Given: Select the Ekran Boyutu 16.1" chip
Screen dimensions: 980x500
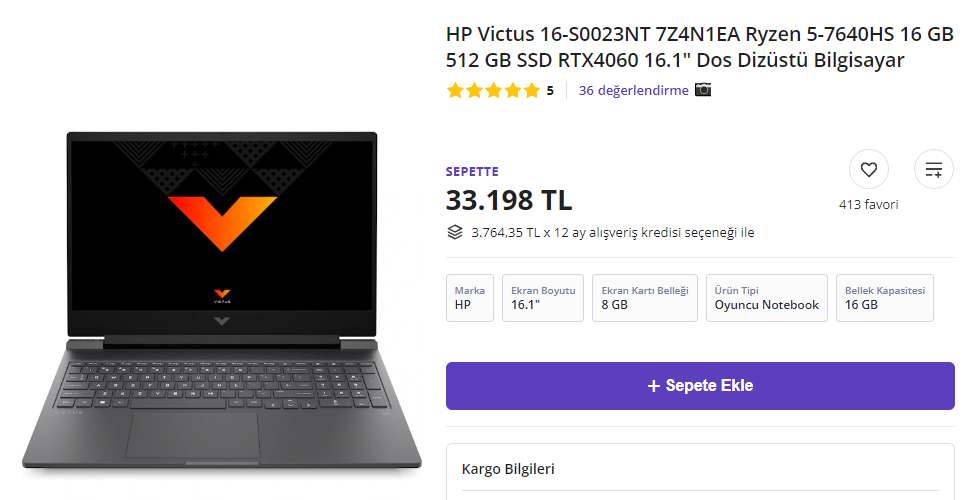Looking at the screenshot, I should 543,298.
